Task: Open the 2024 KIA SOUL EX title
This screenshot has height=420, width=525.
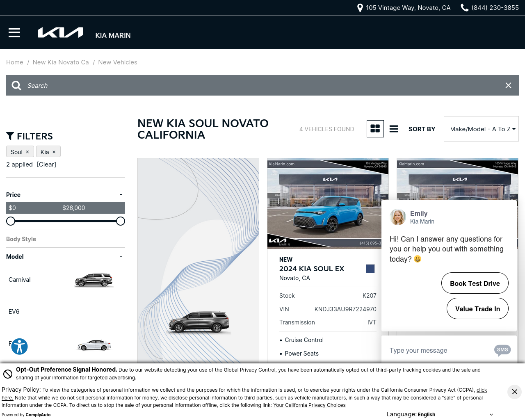Action: coord(312,269)
